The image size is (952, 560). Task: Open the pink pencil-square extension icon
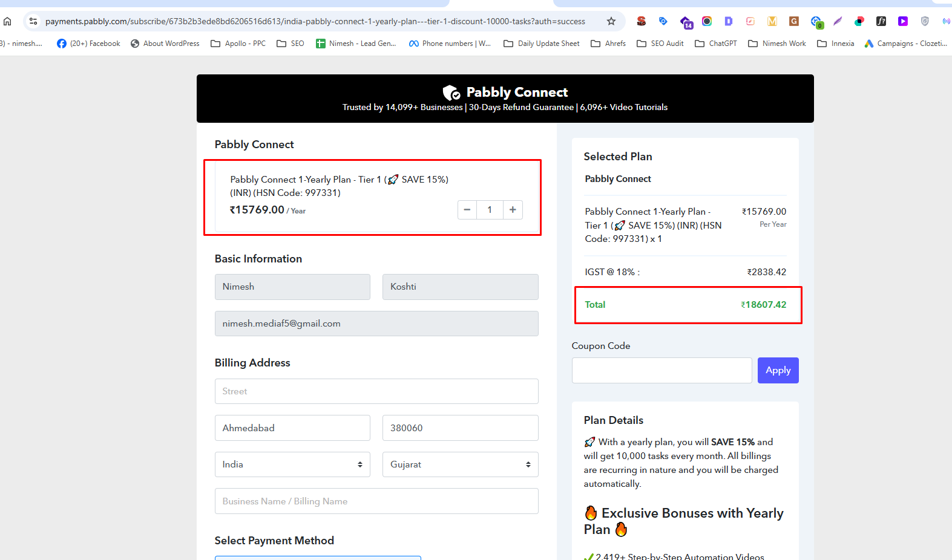point(750,21)
